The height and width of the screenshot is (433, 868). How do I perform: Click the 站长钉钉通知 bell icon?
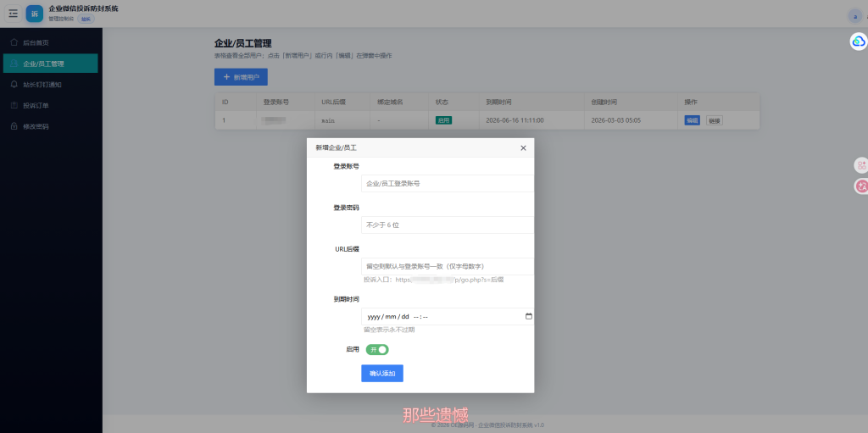(x=14, y=85)
